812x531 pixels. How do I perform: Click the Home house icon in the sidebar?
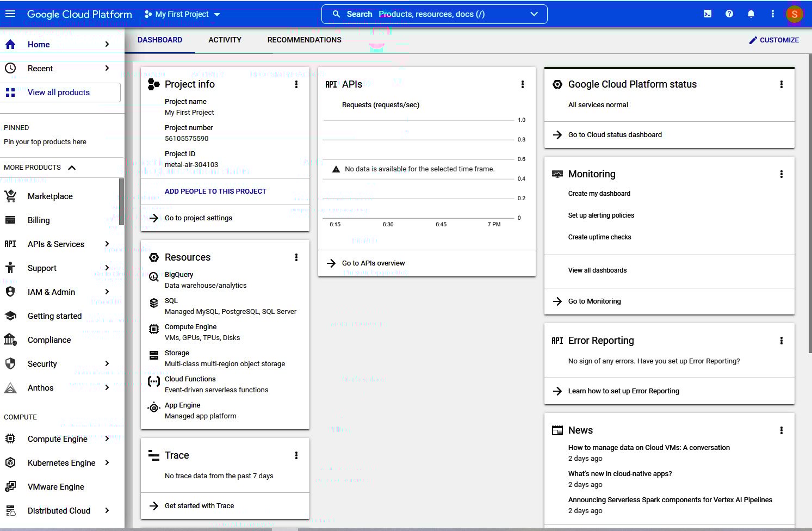[10, 45]
